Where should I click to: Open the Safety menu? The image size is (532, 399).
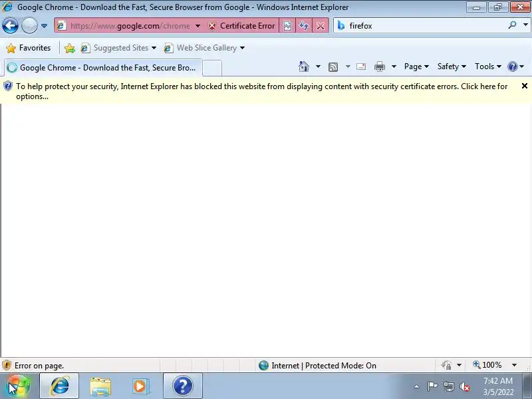click(x=452, y=66)
